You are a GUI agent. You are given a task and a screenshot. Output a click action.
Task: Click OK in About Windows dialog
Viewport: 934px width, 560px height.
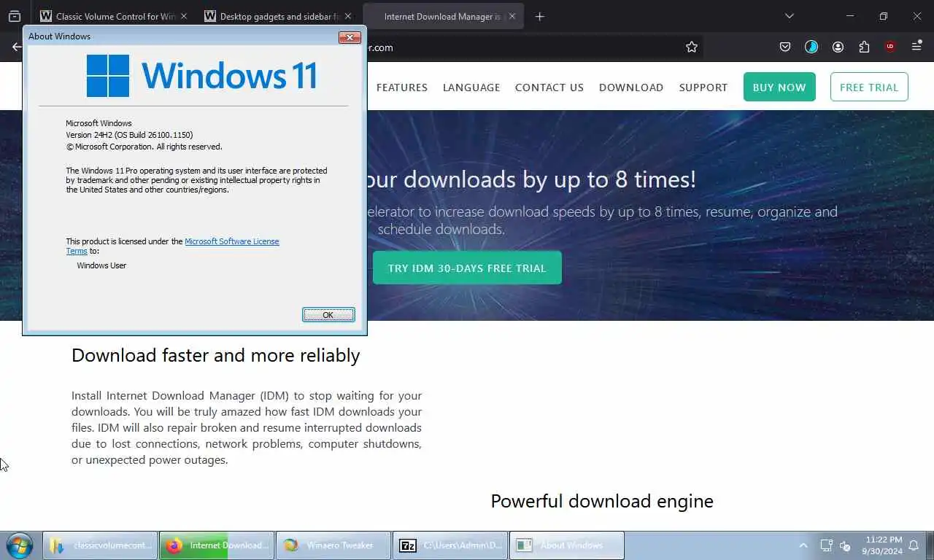tap(328, 315)
